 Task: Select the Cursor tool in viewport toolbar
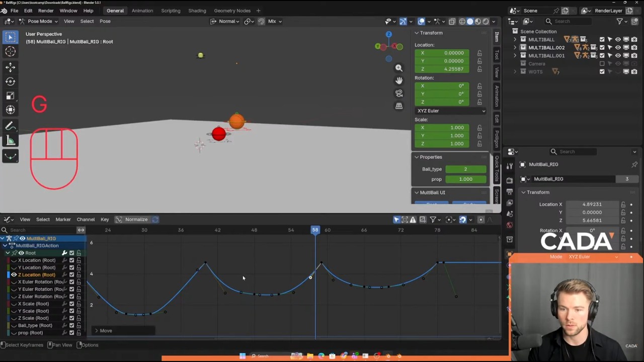(11, 51)
